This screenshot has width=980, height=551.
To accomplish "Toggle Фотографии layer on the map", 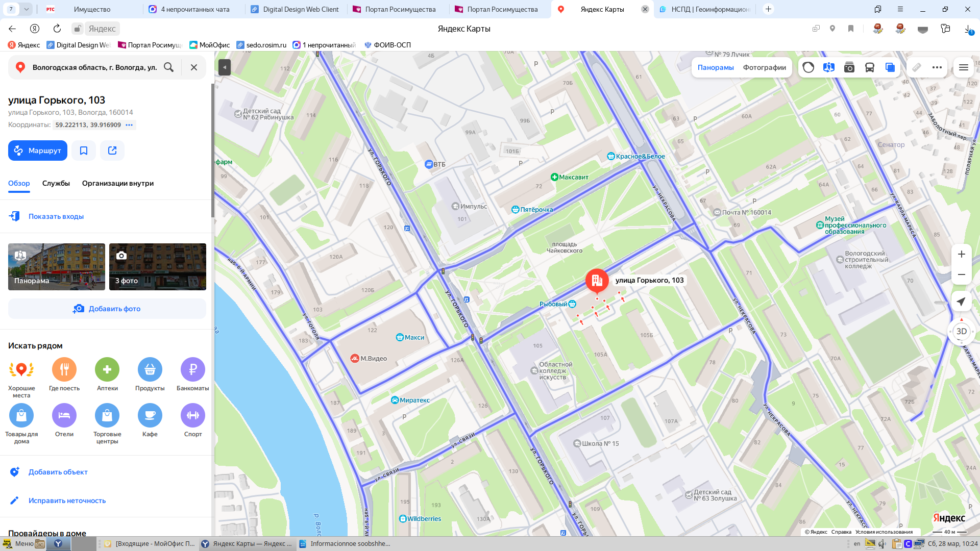I will pyautogui.click(x=764, y=67).
